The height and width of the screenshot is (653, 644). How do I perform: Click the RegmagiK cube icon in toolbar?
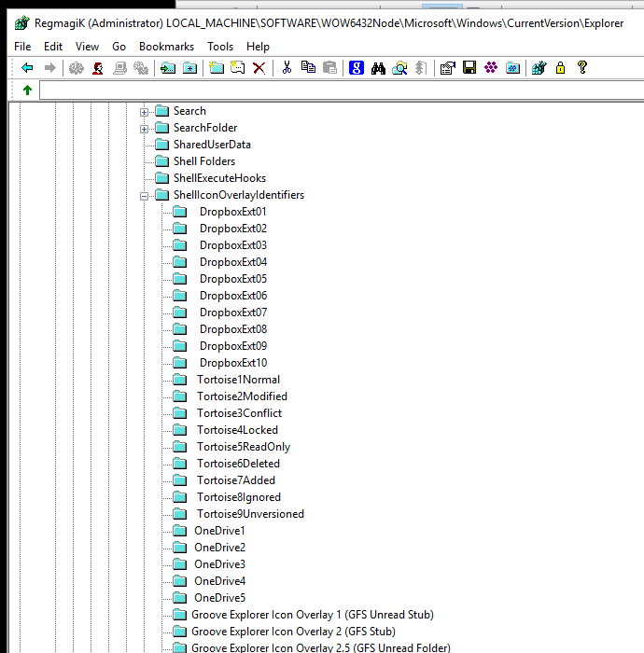[539, 67]
